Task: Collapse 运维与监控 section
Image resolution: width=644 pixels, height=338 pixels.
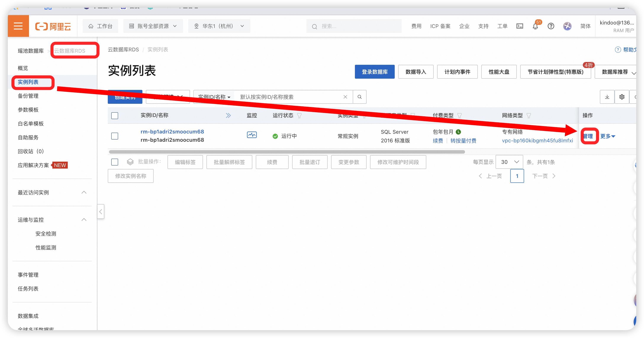Action: (84, 219)
